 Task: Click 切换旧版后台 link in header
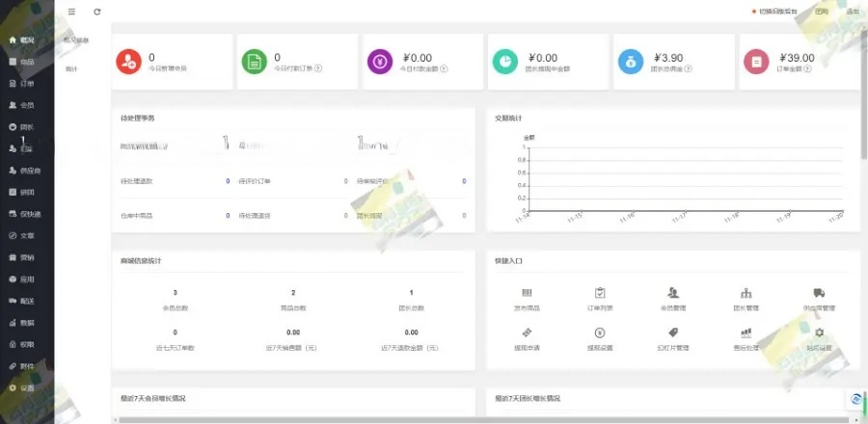[x=777, y=12]
